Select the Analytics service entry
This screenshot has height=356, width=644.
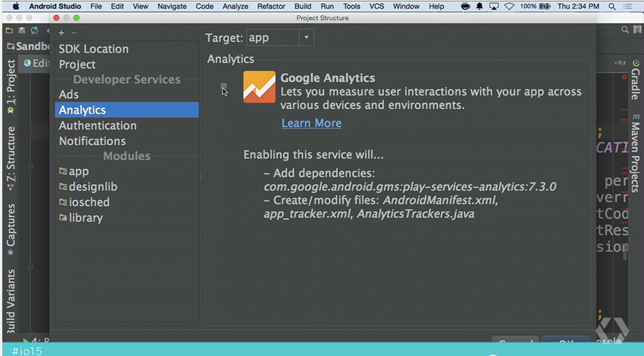(x=127, y=110)
